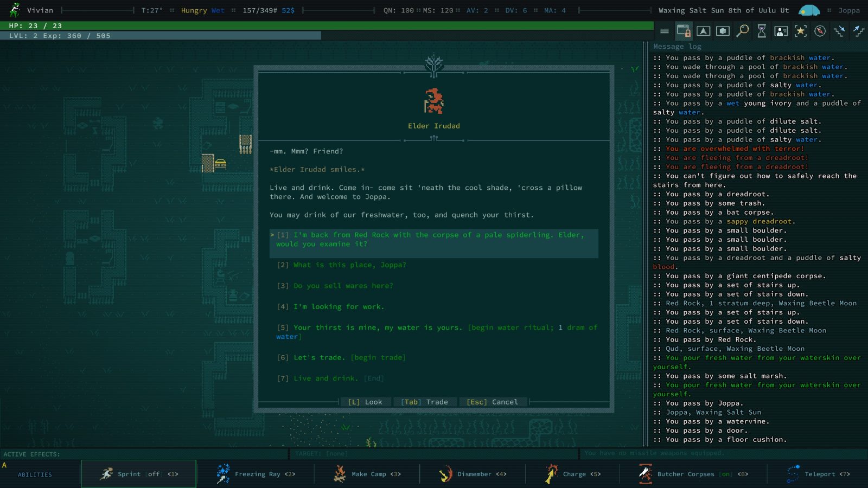
Task: Click the 'DV: 6' dodge value stat
Action: tap(516, 10)
